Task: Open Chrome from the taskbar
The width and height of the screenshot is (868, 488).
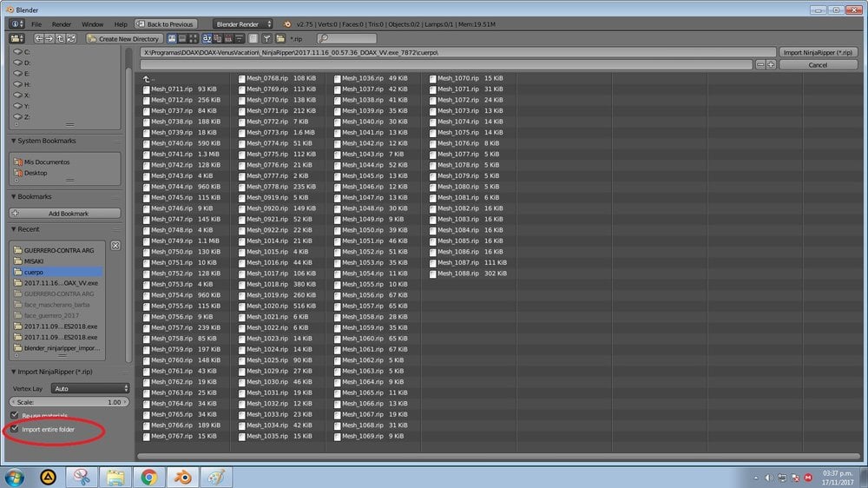Action: pos(148,477)
